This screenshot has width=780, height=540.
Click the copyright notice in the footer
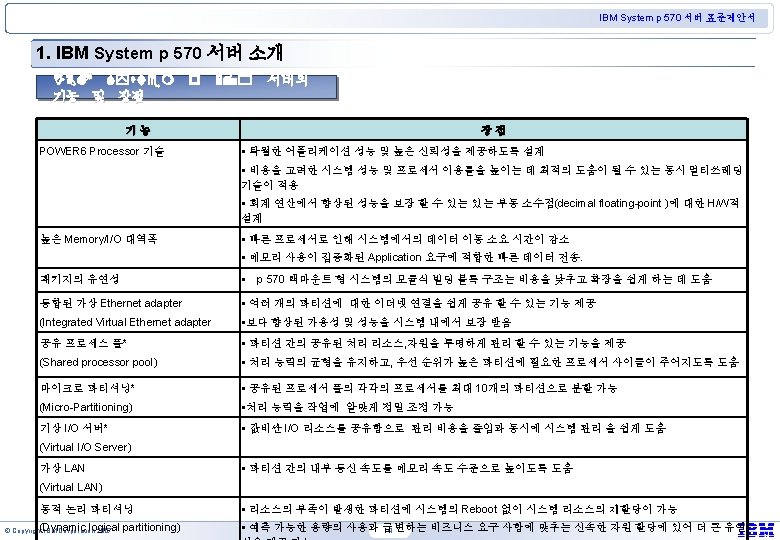57,531
